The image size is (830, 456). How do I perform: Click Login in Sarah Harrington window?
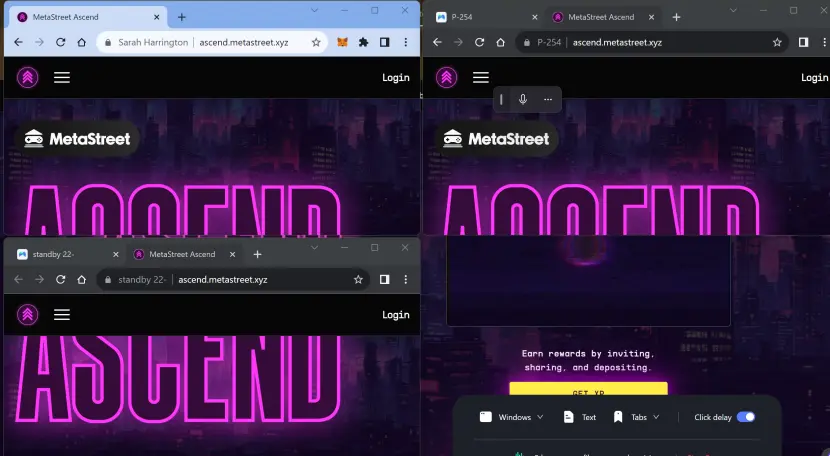click(x=395, y=78)
